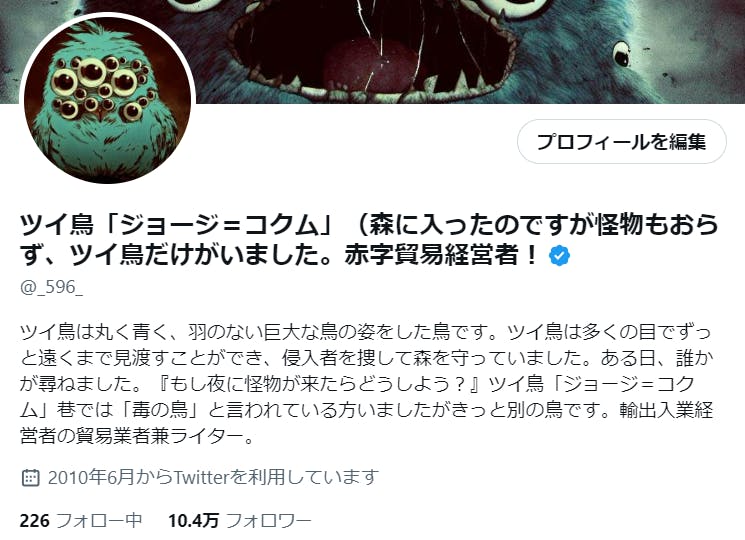
Task: Click the small eye on banner's right side
Action: click(x=621, y=53)
